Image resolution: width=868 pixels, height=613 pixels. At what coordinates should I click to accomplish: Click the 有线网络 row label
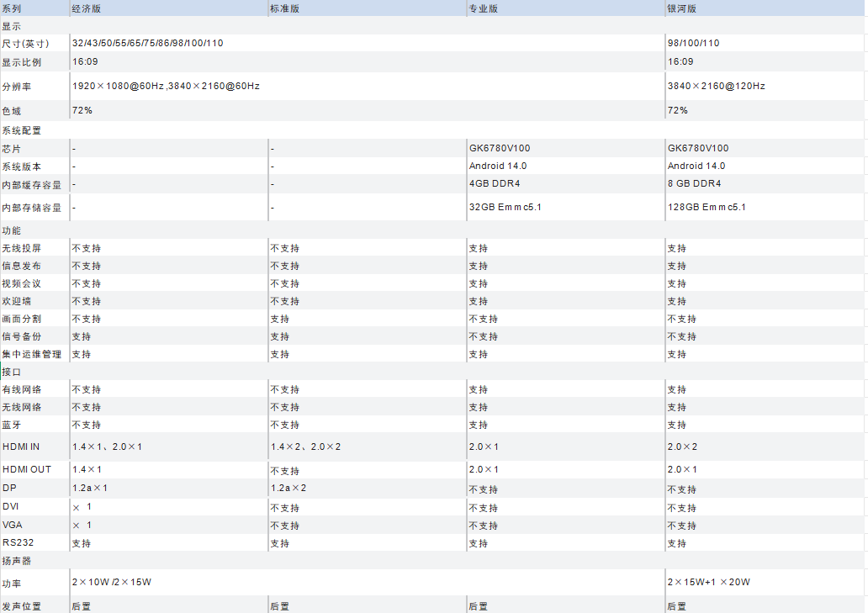tap(22, 390)
